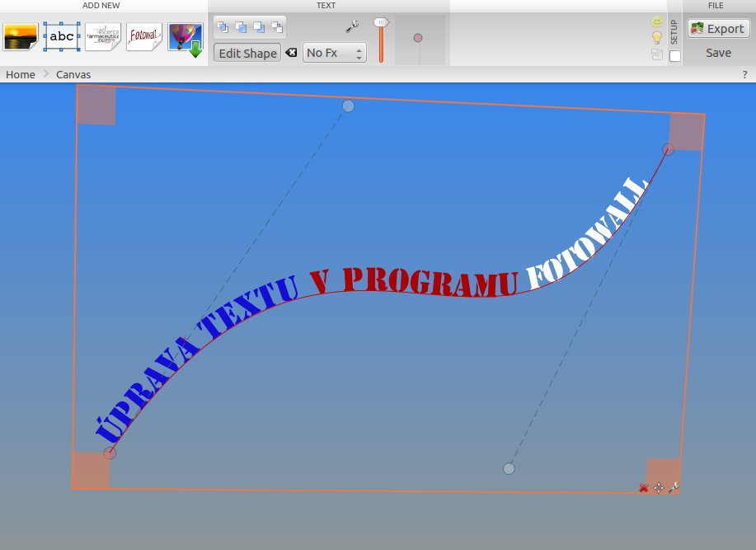Toggle the Edit Shape button
This screenshot has height=550, width=756.
[247, 53]
